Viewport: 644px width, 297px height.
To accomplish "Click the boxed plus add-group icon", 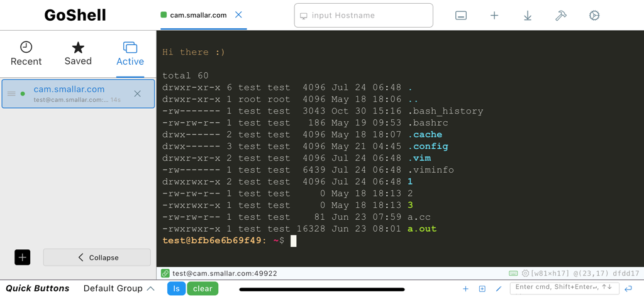I will pos(482,289).
